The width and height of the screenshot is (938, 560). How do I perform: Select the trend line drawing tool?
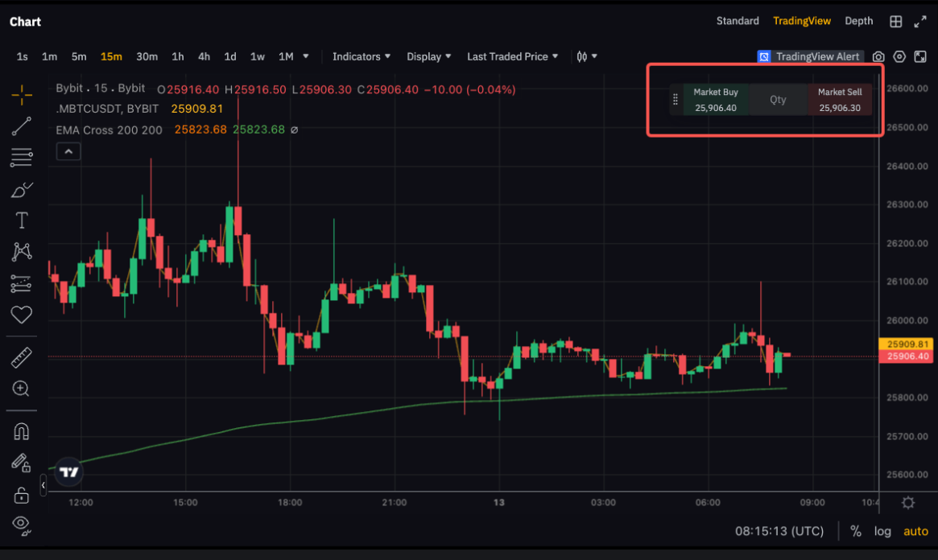click(21, 126)
